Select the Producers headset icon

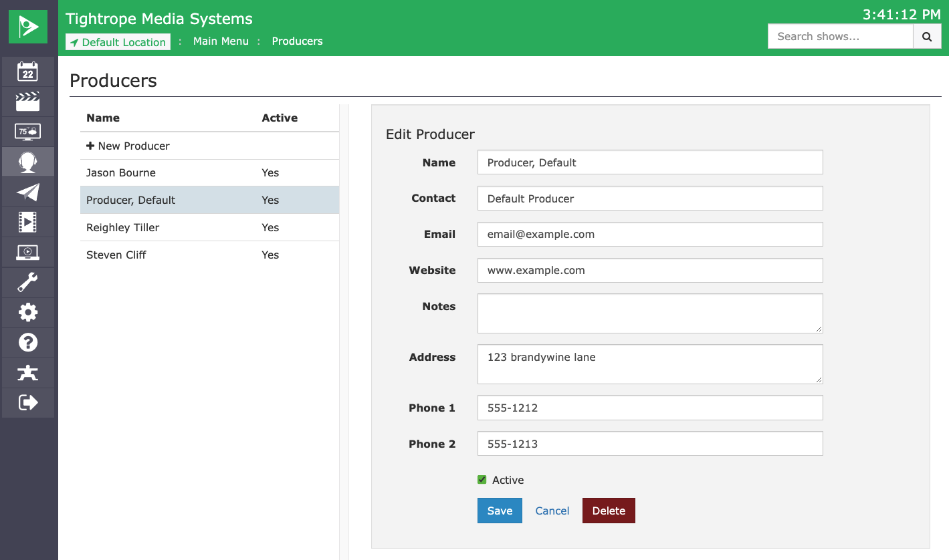[27, 162]
